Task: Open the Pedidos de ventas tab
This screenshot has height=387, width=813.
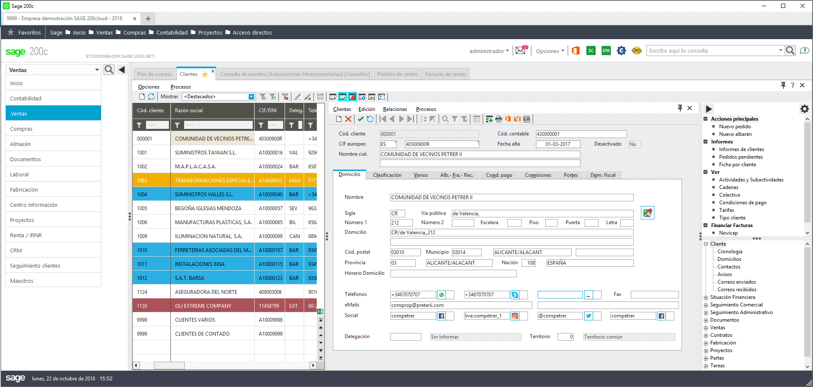Action: [x=398, y=75]
